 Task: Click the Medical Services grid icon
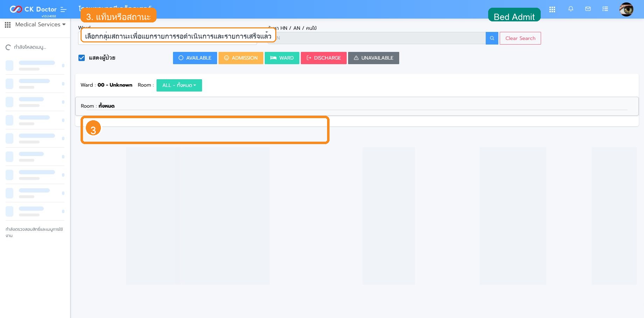point(8,25)
